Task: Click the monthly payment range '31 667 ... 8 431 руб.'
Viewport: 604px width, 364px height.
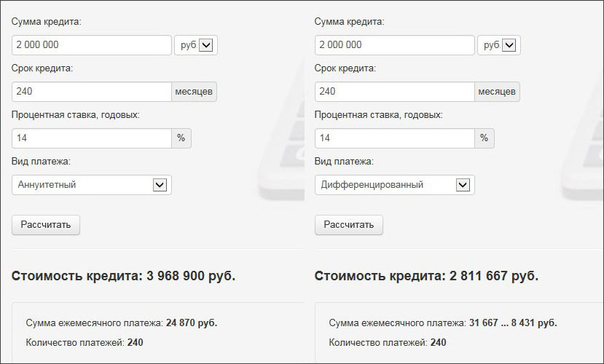Action: click(514, 323)
